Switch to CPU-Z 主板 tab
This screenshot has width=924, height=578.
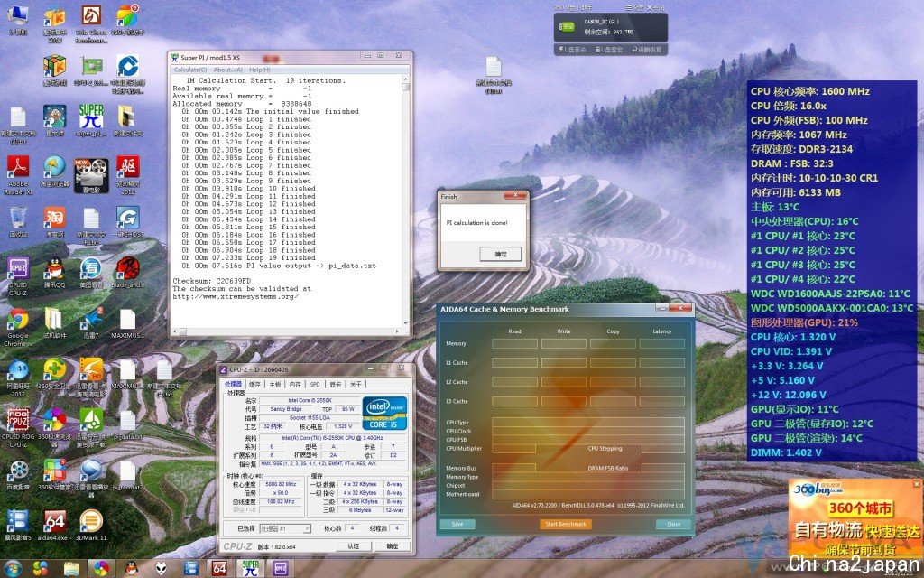click(x=274, y=384)
